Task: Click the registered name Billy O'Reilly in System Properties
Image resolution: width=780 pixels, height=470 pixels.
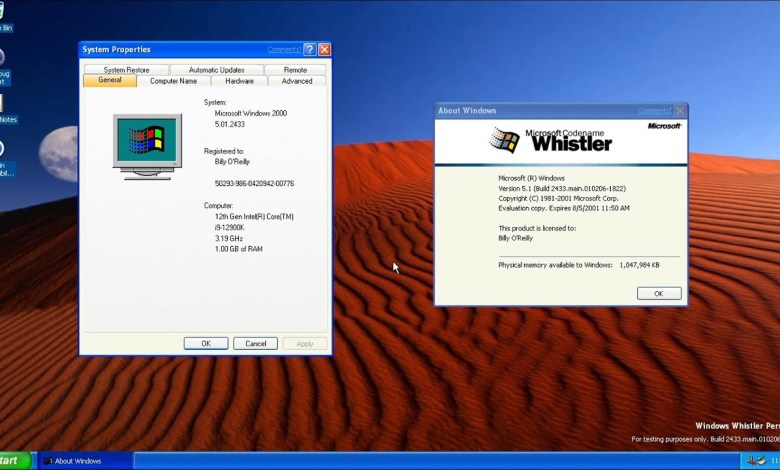Action: (x=232, y=162)
